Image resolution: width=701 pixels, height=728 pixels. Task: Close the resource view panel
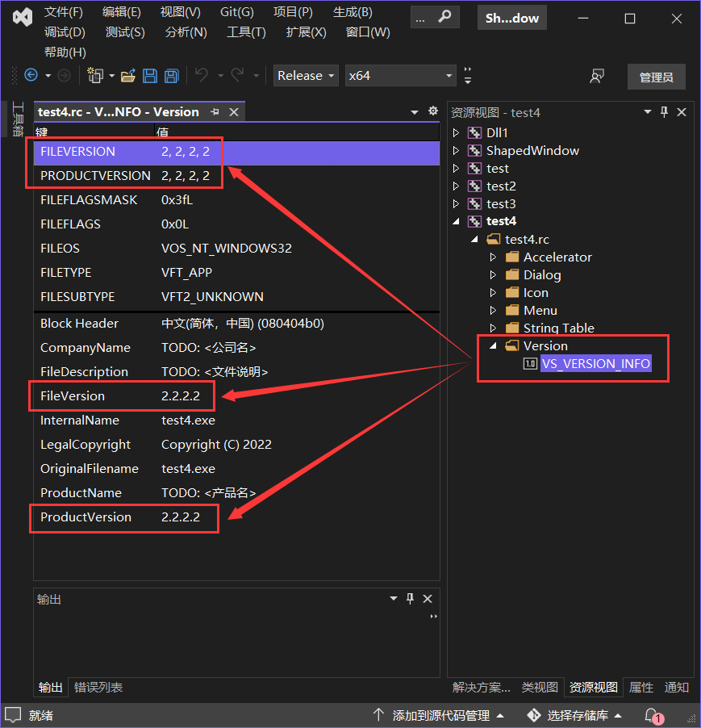(682, 112)
